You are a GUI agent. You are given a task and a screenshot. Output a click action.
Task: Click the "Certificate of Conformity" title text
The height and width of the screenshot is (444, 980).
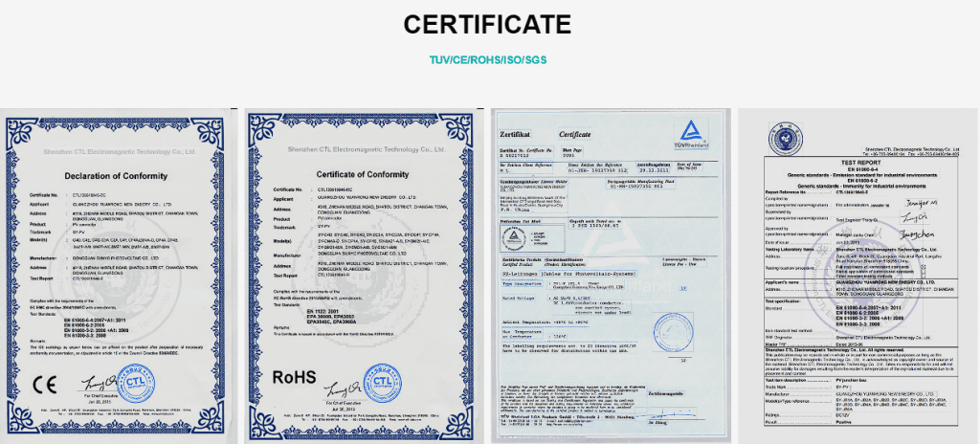point(363,174)
